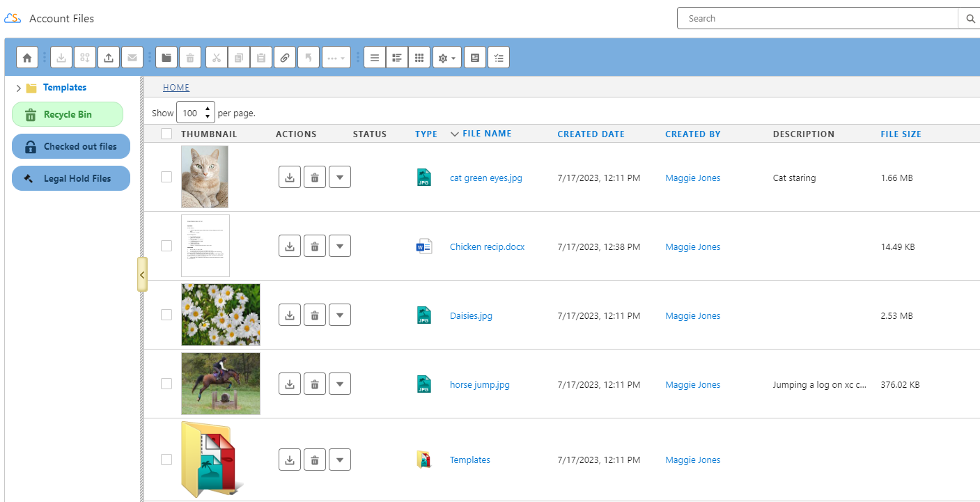Open the Maggie Jones link for Daisies.jpg
980x502 pixels.
tap(692, 316)
